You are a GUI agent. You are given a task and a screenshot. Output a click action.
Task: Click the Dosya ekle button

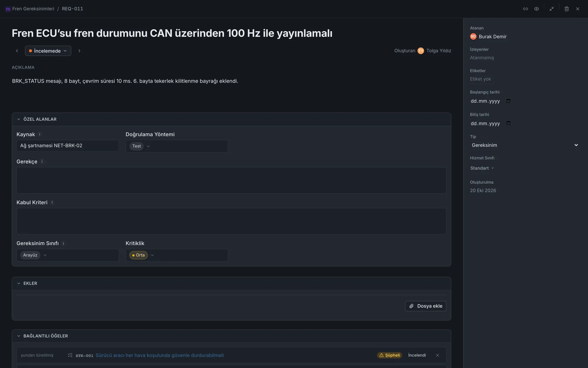click(426, 306)
